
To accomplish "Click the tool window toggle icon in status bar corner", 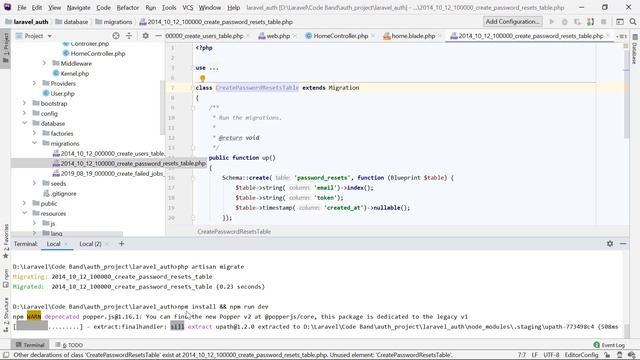I will coord(6,355).
